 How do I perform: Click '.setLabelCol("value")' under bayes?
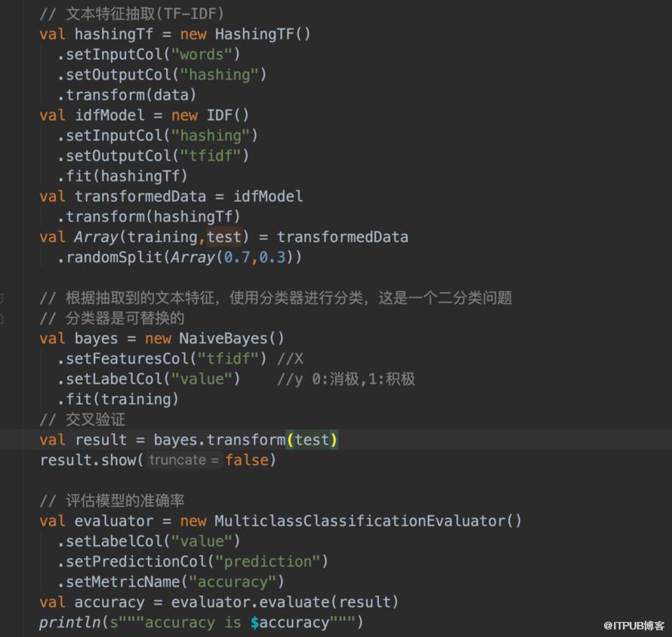coord(149,379)
